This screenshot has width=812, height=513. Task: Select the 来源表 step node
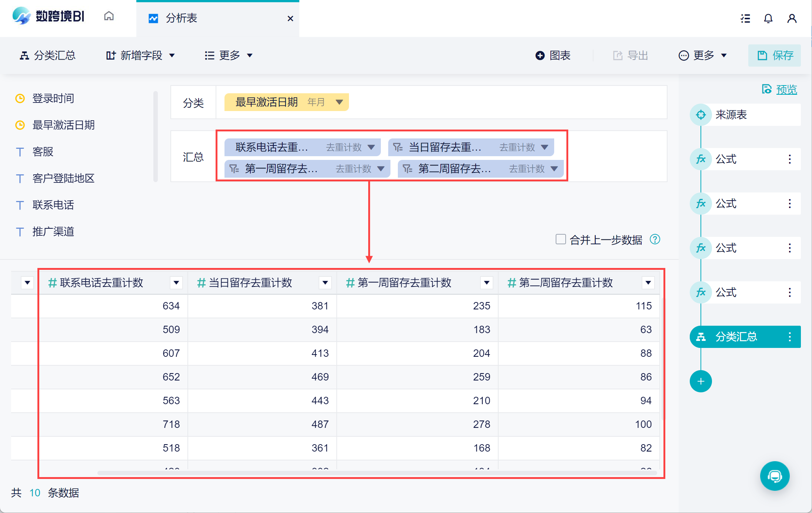coord(731,115)
